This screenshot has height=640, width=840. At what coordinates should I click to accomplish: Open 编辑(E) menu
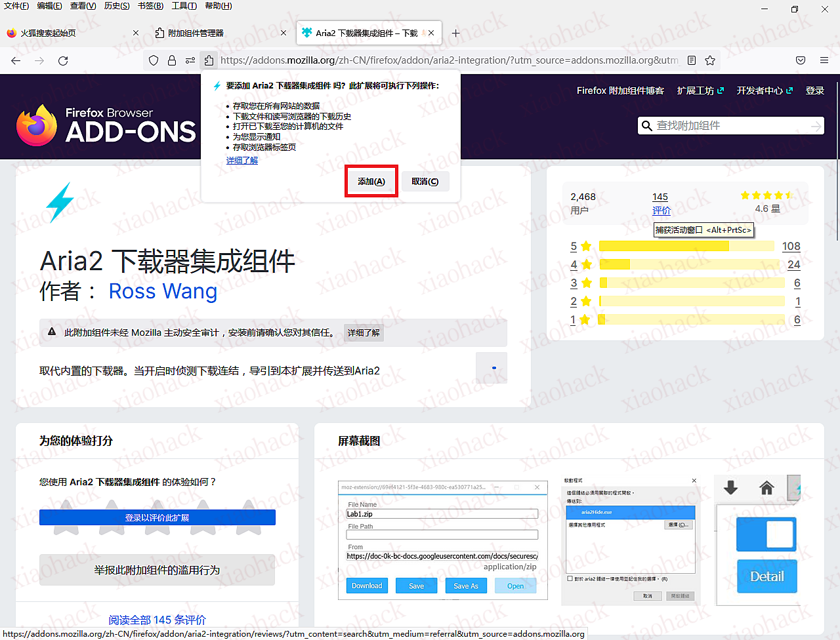(x=50, y=6)
